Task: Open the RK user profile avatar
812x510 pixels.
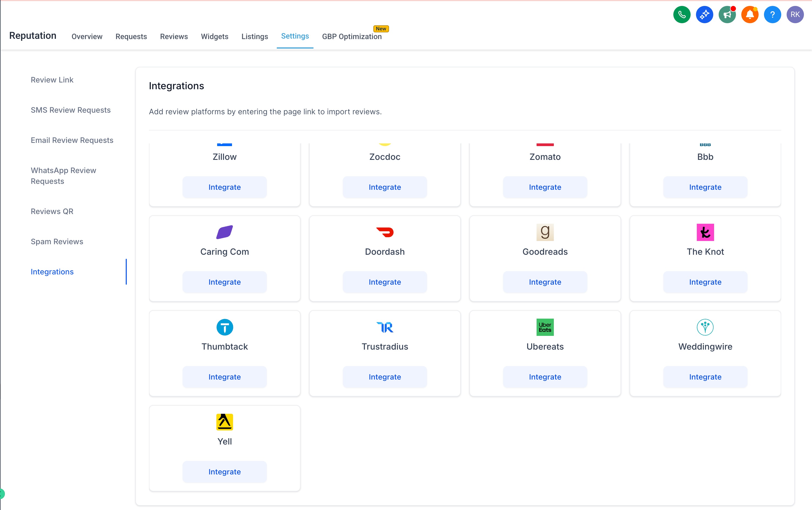Action: 795,15
